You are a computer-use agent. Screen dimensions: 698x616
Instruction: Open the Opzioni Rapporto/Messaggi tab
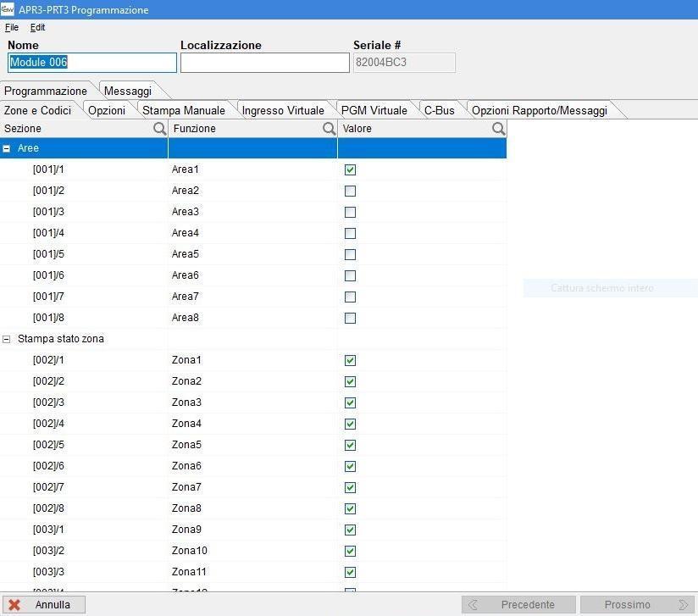pos(540,110)
